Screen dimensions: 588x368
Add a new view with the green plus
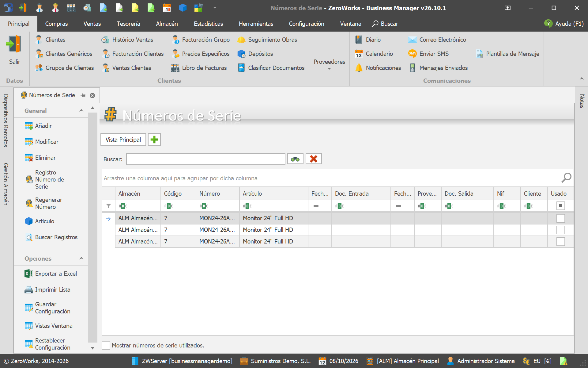[x=154, y=140]
